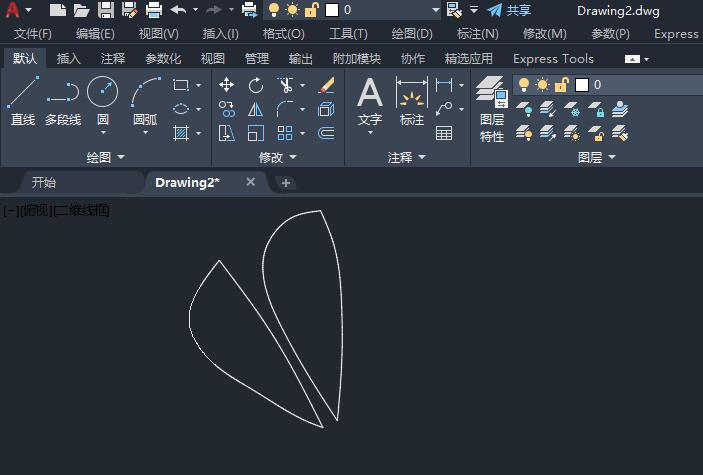Activate the Mirror tool

256,109
